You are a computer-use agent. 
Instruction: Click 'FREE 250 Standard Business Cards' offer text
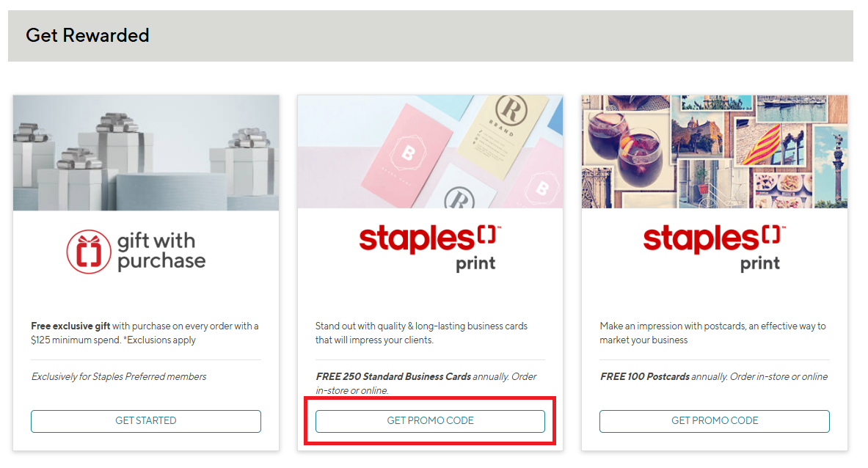(393, 377)
